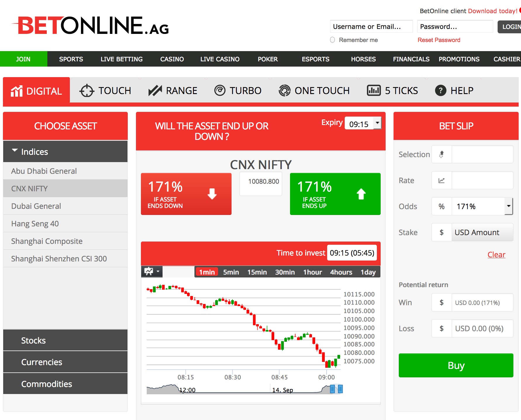Open the Live Casino section

(x=220, y=59)
